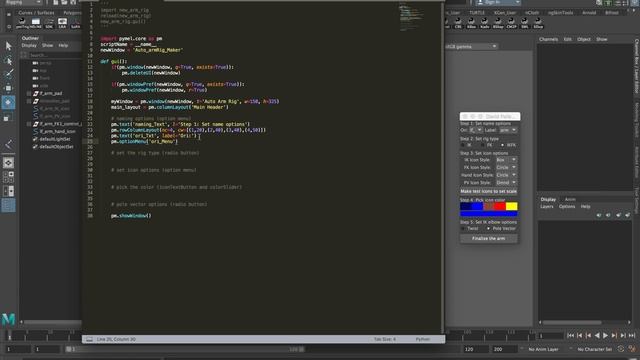Switch to the Anim layer tab
The height and width of the screenshot is (360, 640).
[570, 200]
